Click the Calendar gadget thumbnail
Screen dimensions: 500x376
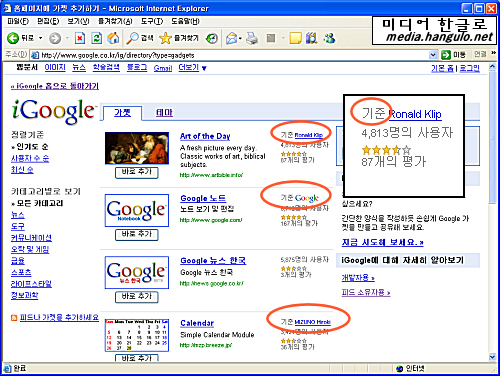(x=137, y=335)
